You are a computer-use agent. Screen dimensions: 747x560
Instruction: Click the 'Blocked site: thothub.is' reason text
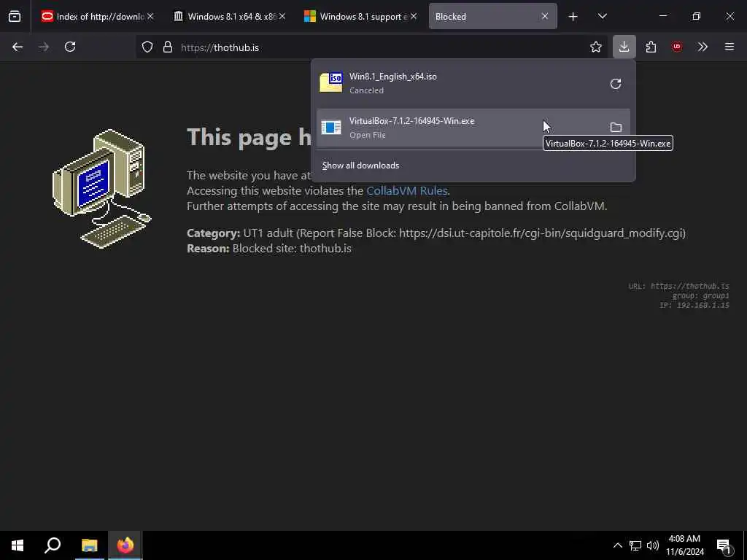pyautogui.click(x=292, y=248)
